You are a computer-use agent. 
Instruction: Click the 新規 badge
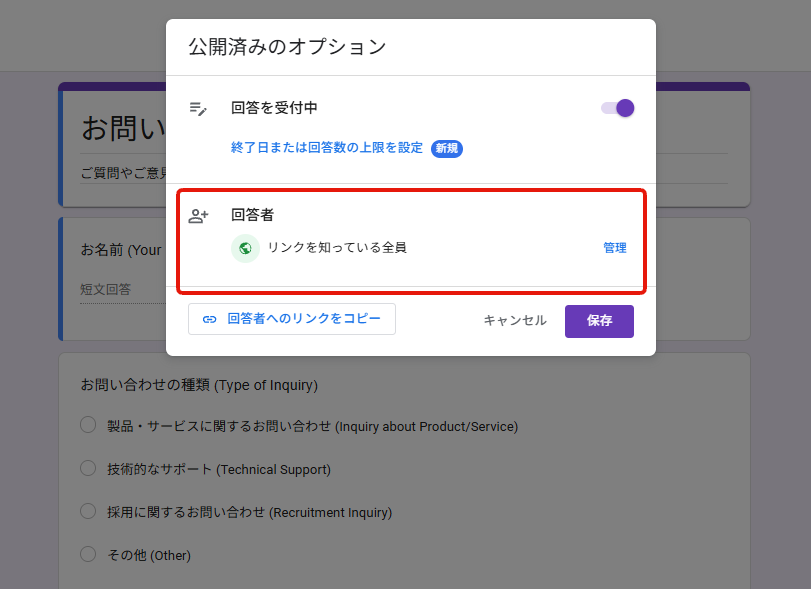point(446,148)
